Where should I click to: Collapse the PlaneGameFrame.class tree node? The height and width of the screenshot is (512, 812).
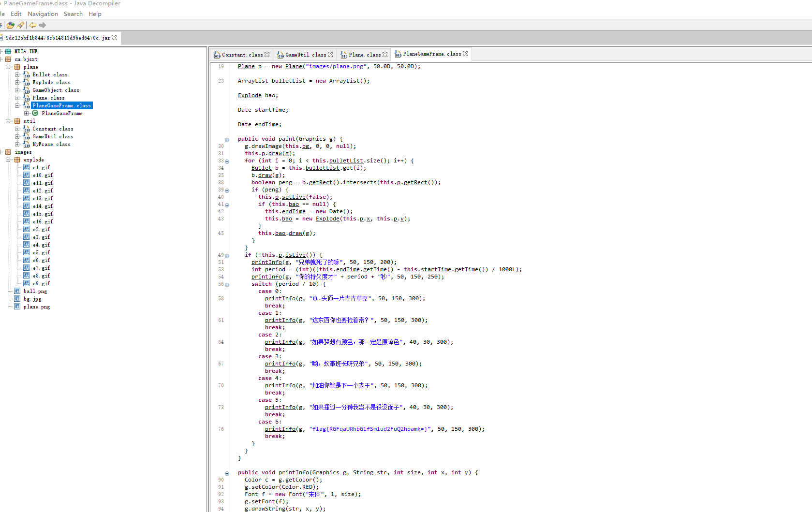pyautogui.click(x=17, y=106)
